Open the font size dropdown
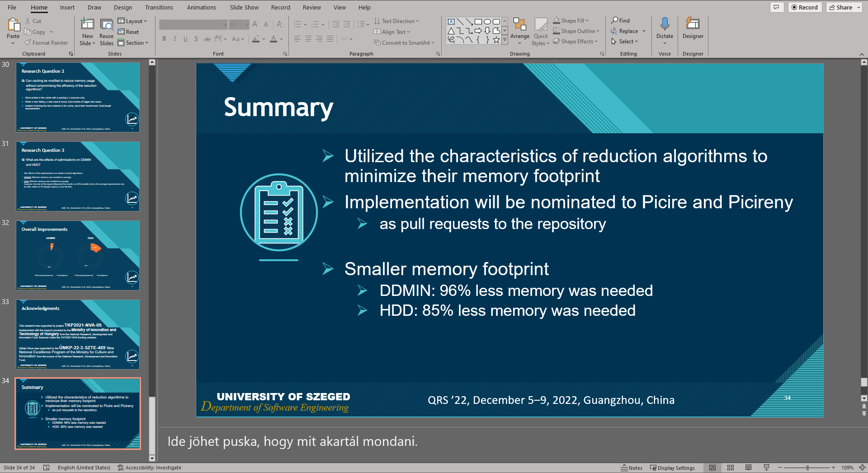The height and width of the screenshot is (473, 868). coord(246,25)
